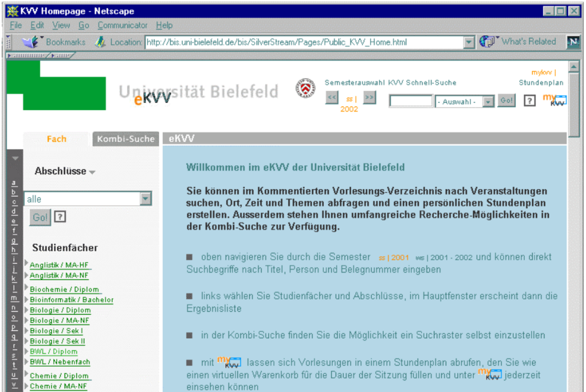The height and width of the screenshot is (392, 586).
Task: Open the Communicator menu
Action: click(x=122, y=25)
